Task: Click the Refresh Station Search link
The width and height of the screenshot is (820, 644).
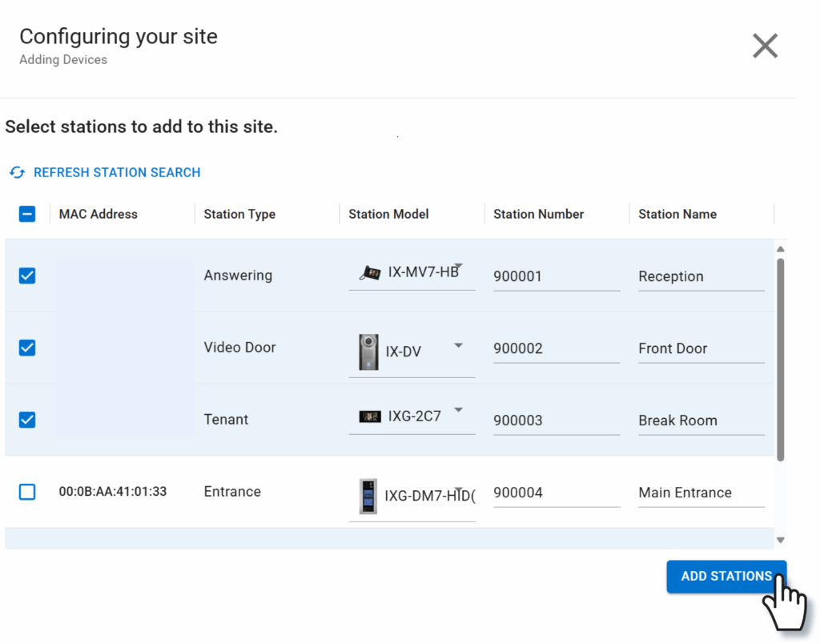Action: coord(117,172)
